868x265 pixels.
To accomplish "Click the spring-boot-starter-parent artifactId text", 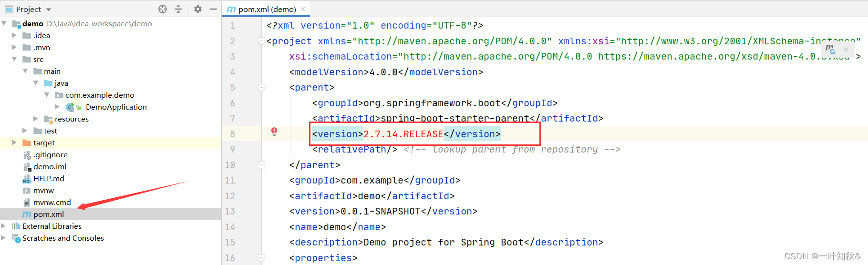I will click(x=455, y=118).
